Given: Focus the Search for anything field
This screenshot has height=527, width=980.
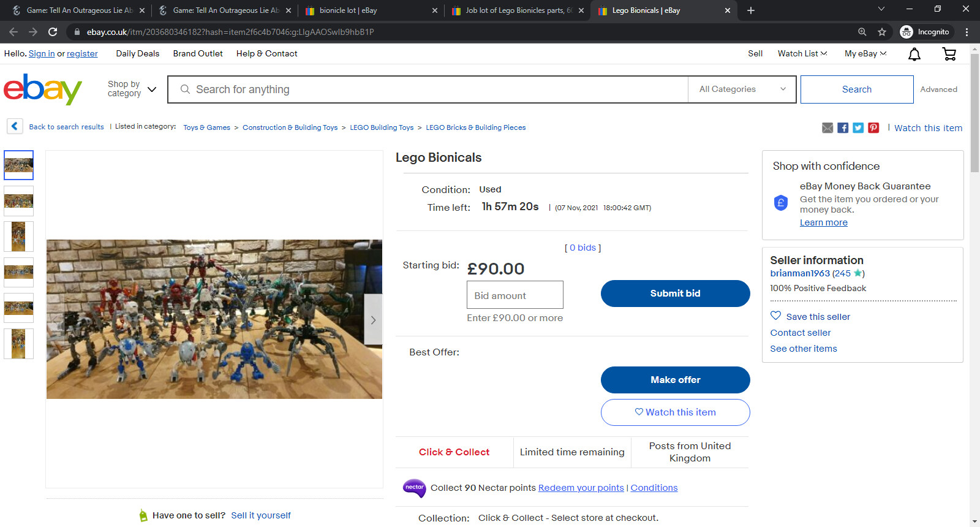Looking at the screenshot, I should [428, 89].
